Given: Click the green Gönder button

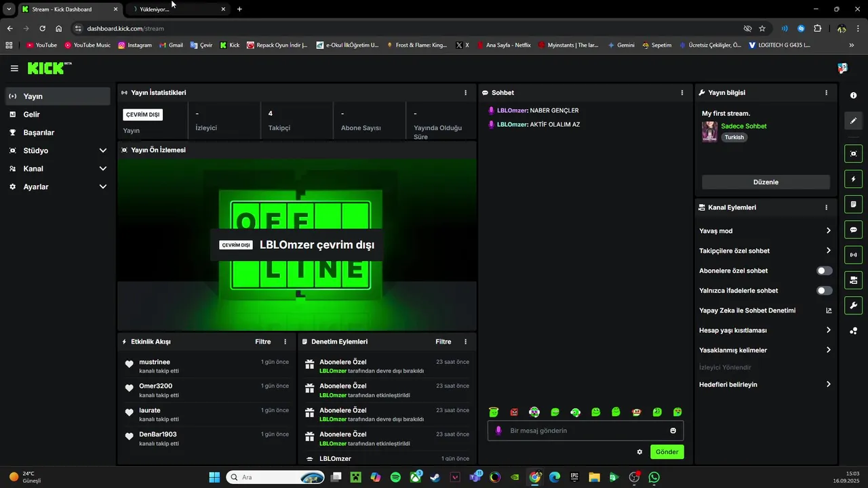Looking at the screenshot, I should click(667, 452).
